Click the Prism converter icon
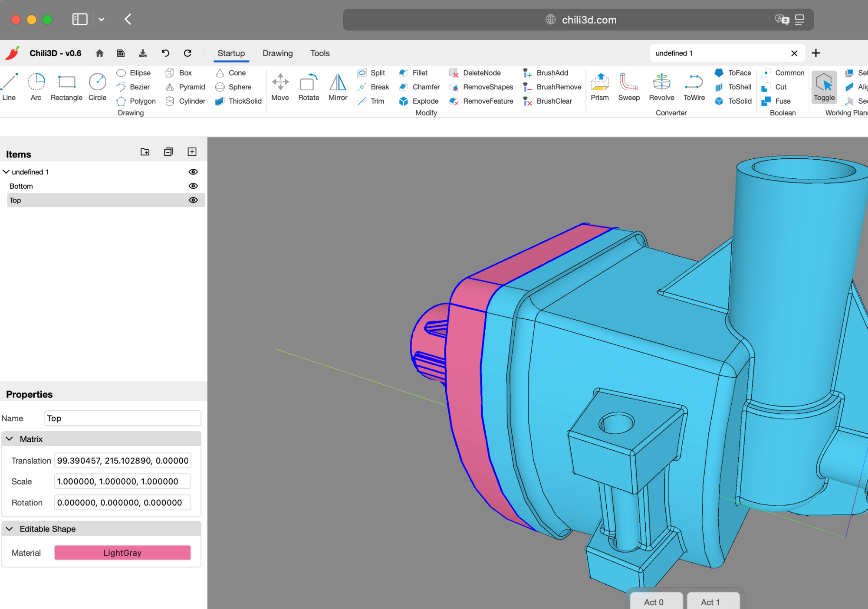This screenshot has height=609, width=868. tap(600, 87)
